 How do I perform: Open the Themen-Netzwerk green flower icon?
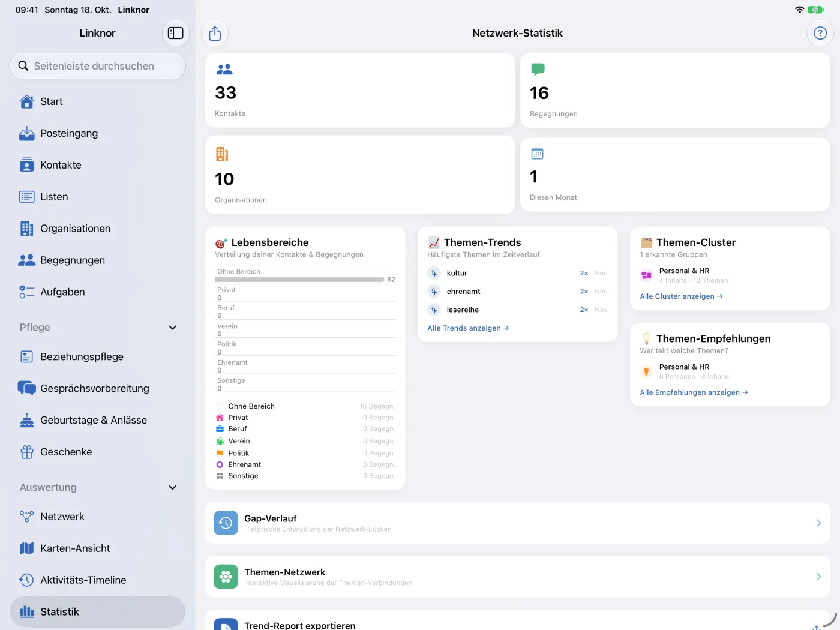pyautogui.click(x=226, y=577)
